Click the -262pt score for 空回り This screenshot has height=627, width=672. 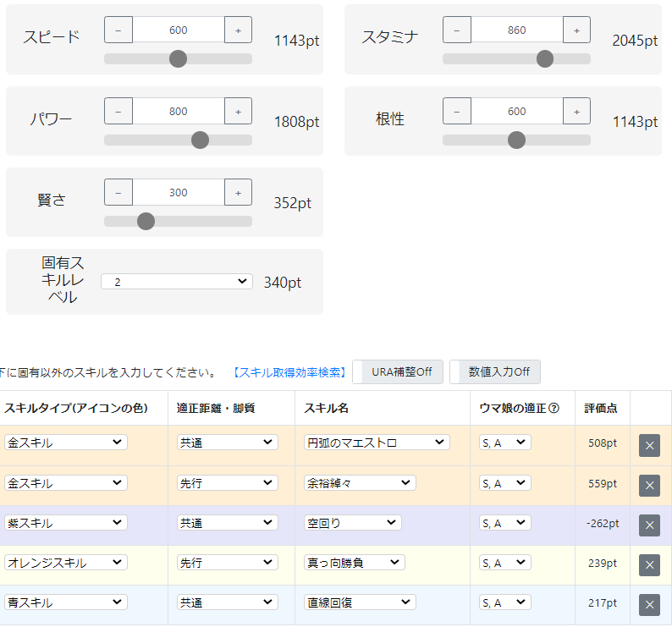602,523
